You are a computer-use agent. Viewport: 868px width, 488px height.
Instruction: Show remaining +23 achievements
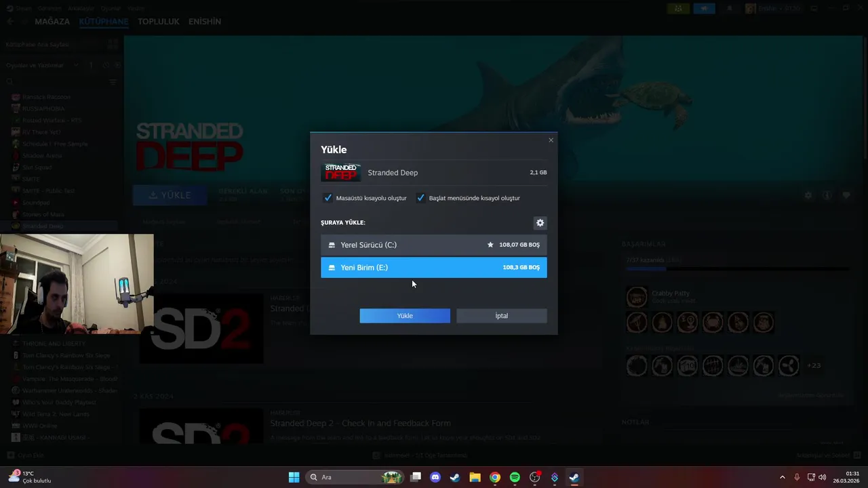click(814, 365)
